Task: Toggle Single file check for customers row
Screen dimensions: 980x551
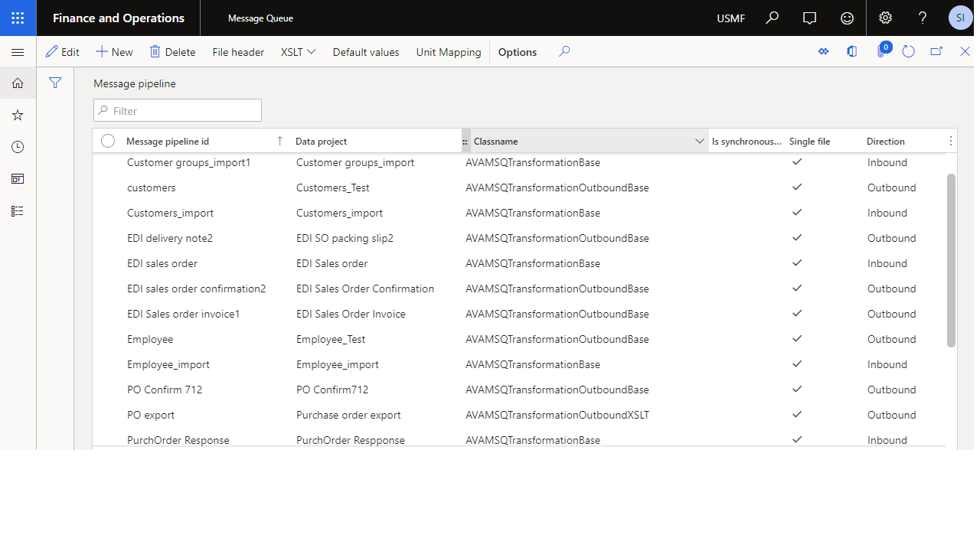Action: point(797,187)
